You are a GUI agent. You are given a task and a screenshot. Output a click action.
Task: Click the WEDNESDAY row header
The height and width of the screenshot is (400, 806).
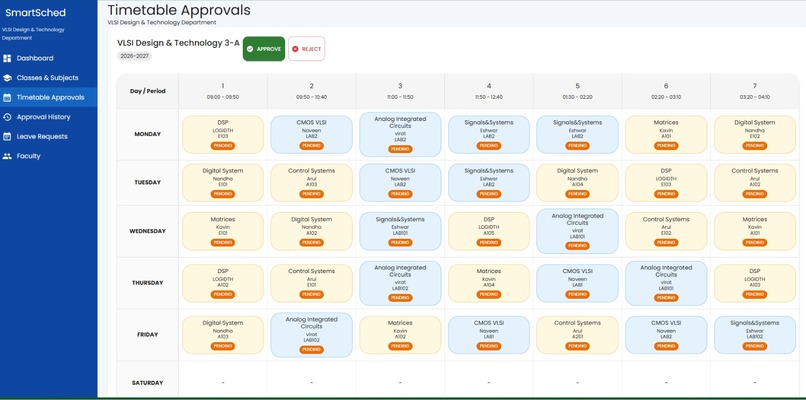[148, 231]
